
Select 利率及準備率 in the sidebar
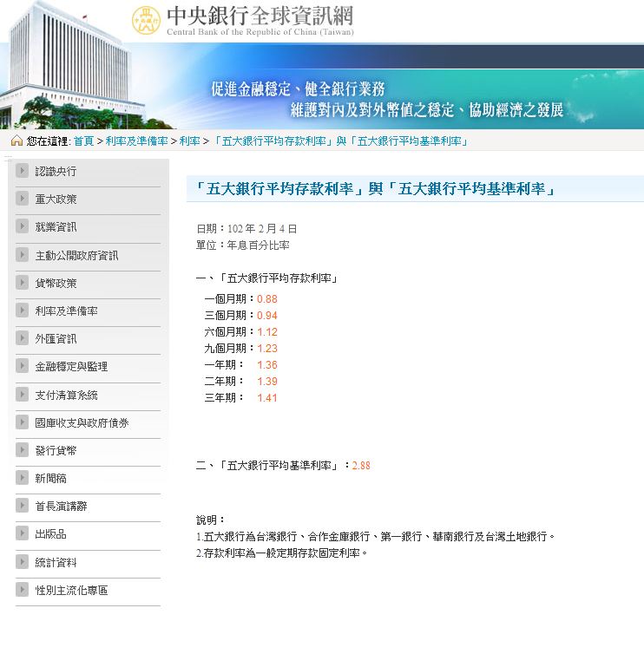pyautogui.click(x=67, y=311)
